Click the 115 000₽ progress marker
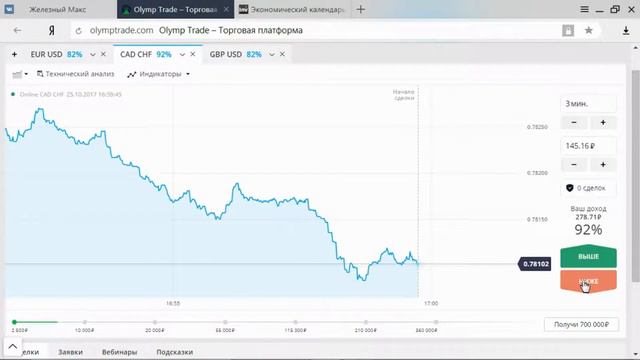Screen dimensions: 640x360 pos(296,322)
